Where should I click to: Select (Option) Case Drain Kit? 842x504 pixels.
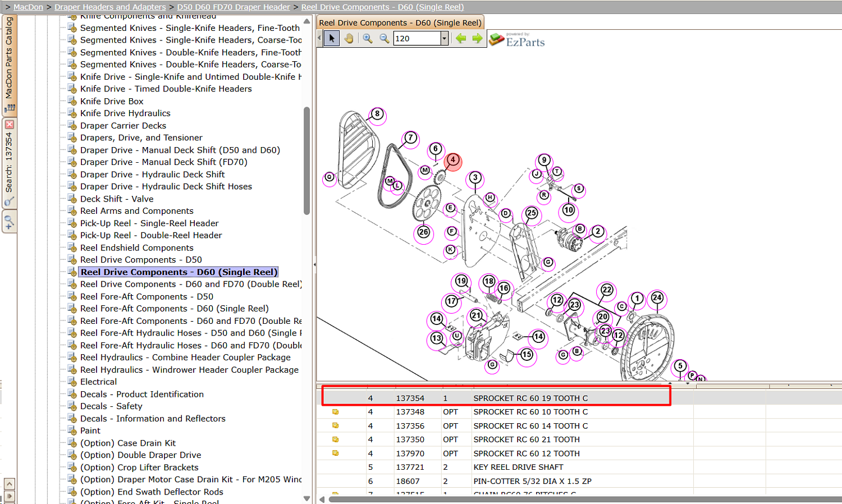[x=128, y=443]
